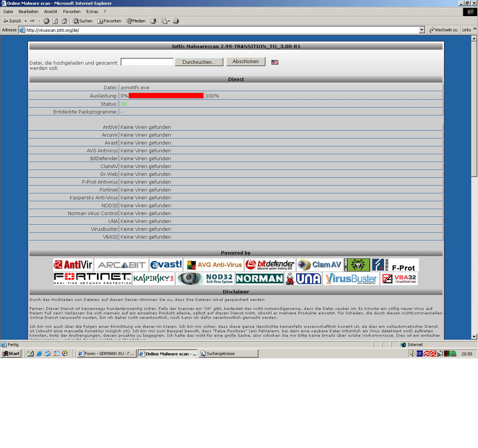Viewport: 478px width, 448px height.
Task: Click the red Auslastung load bar
Action: coord(166,96)
